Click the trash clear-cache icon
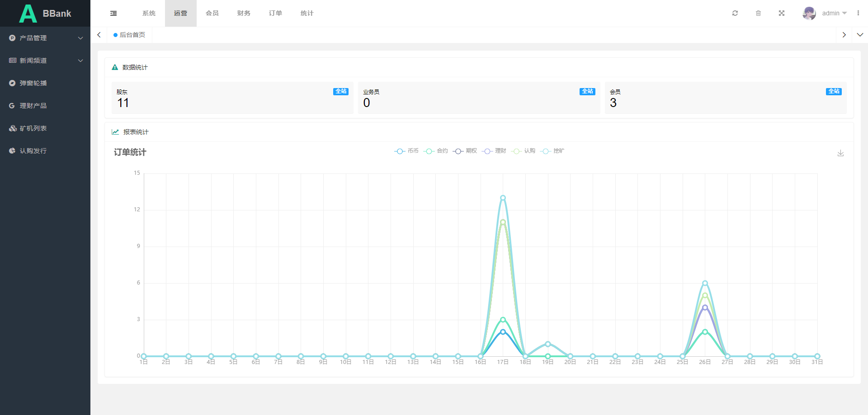The image size is (868, 415). tap(758, 14)
